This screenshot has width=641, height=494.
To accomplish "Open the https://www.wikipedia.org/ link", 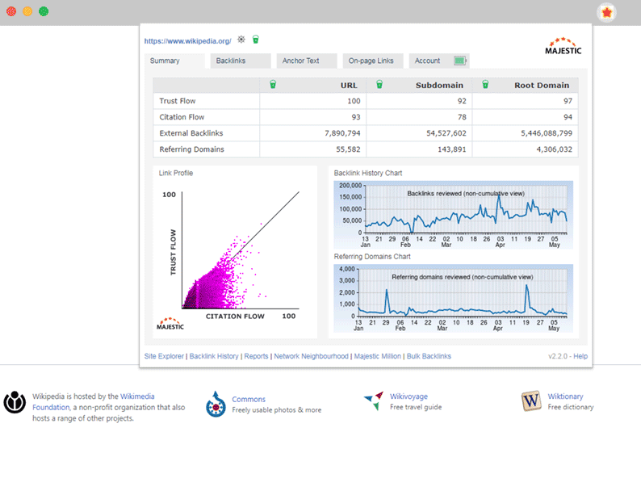I will pyautogui.click(x=188, y=41).
